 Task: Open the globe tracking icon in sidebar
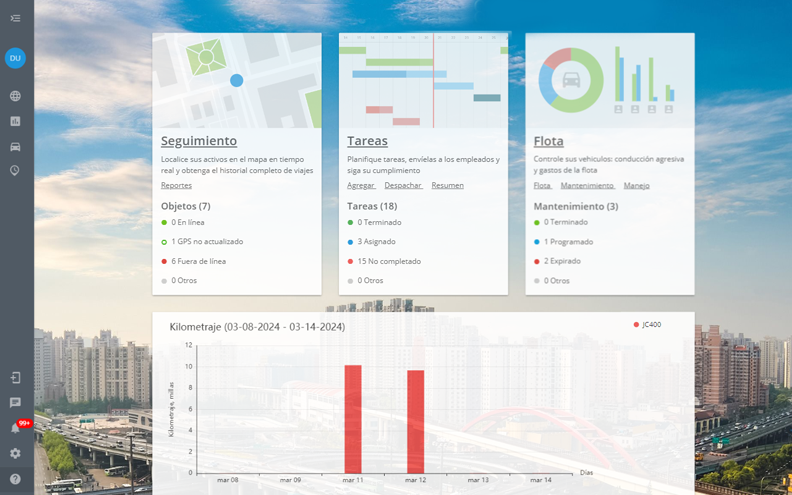15,96
